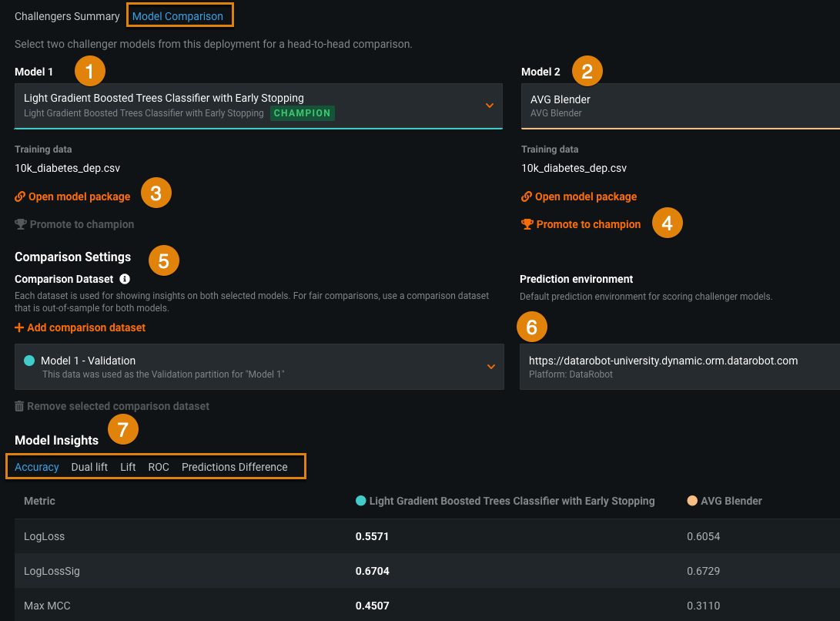840x621 pixels.
Task: Click the info icon beside Comparison Dataset
Action: tap(125, 279)
